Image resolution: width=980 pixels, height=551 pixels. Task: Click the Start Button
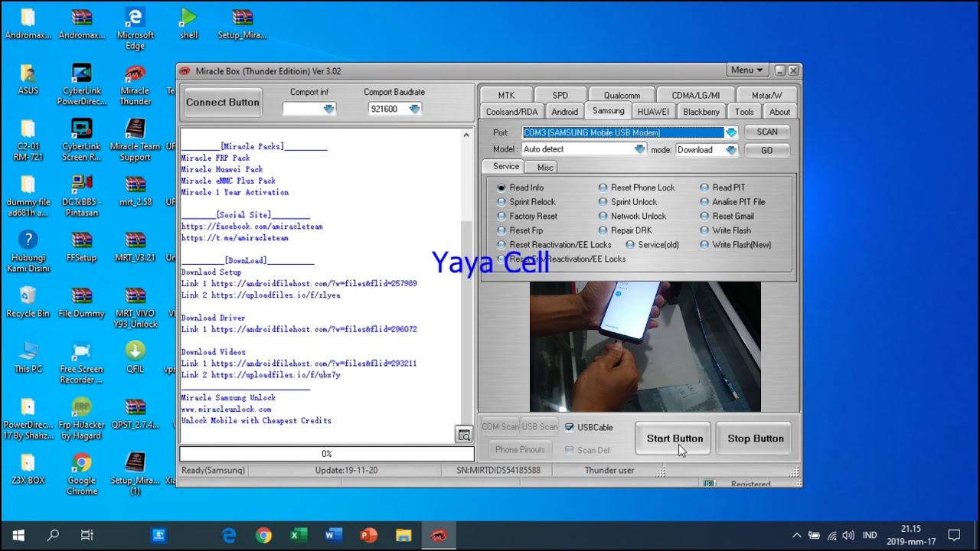click(675, 439)
